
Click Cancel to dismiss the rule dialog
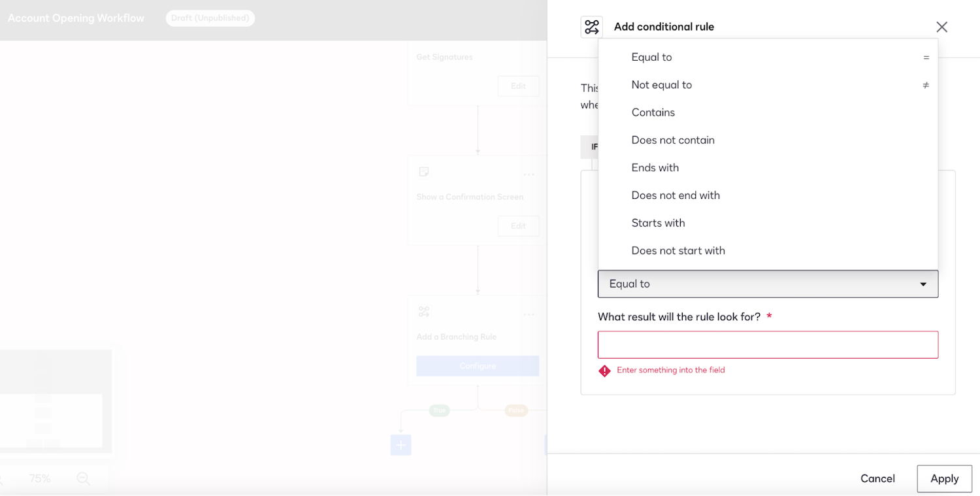tap(877, 478)
